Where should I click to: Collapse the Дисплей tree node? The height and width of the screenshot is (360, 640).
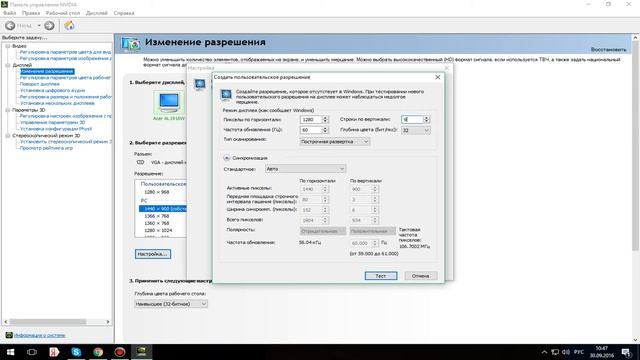pos(7,65)
